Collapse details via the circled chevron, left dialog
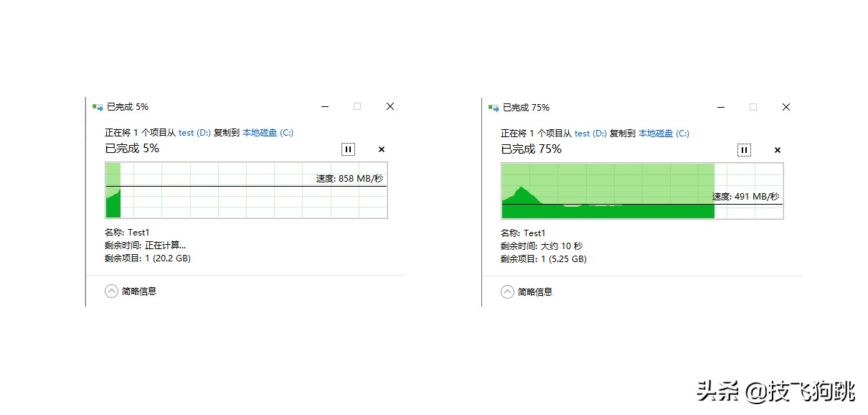Image resolution: width=868 pixels, height=415 pixels. click(111, 291)
